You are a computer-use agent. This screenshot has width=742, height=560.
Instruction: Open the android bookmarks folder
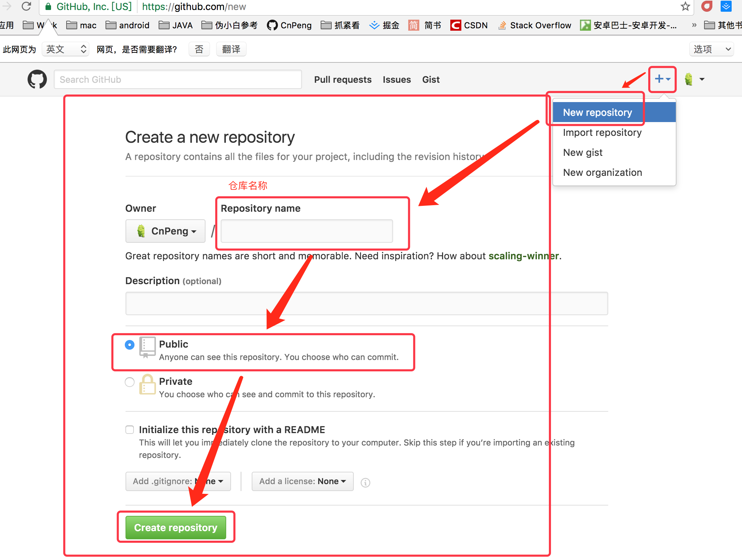(128, 25)
